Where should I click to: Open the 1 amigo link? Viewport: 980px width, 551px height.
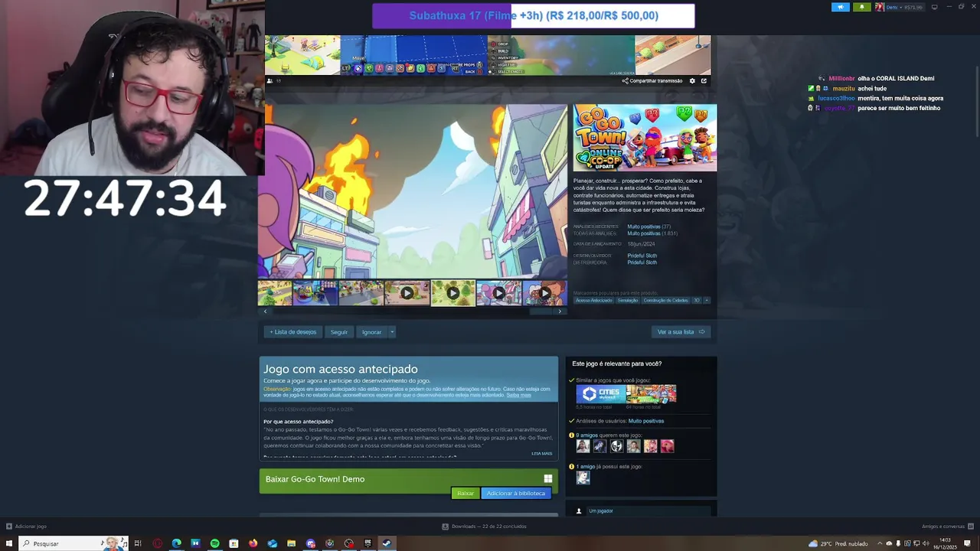[x=585, y=466]
